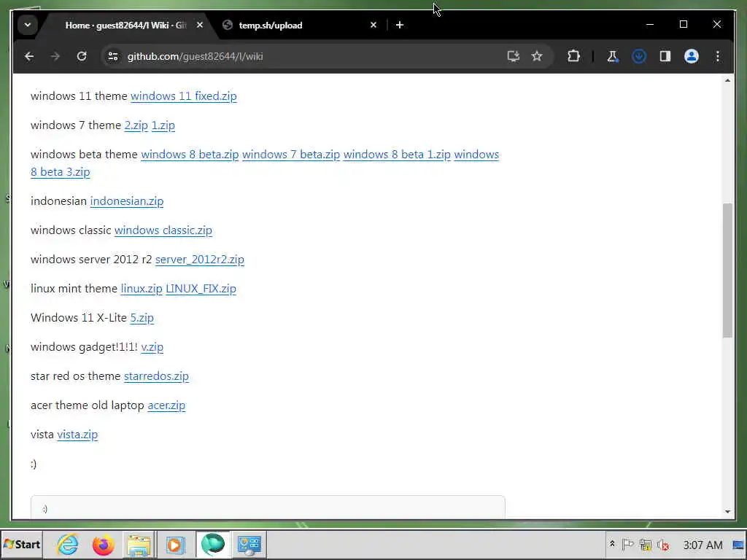The height and width of the screenshot is (560, 747).
Task: Close the Home guest82644 Wiki tab
Action: (x=200, y=25)
